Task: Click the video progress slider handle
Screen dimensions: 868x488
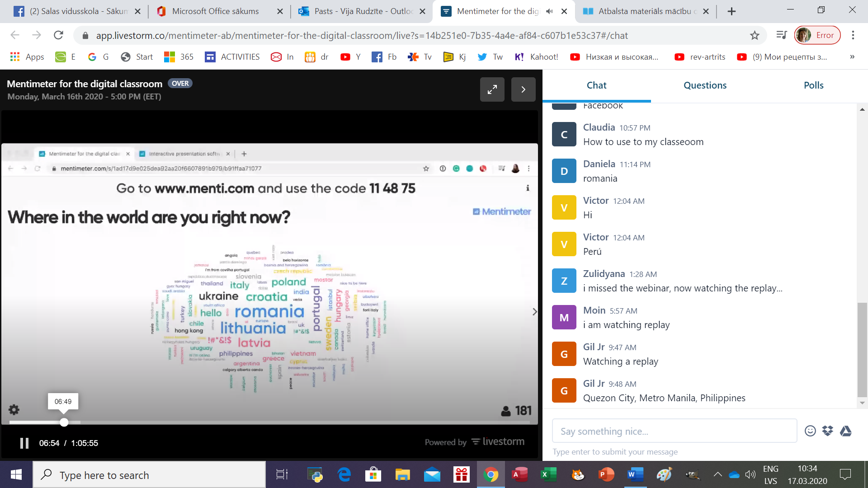Action: coord(64,422)
